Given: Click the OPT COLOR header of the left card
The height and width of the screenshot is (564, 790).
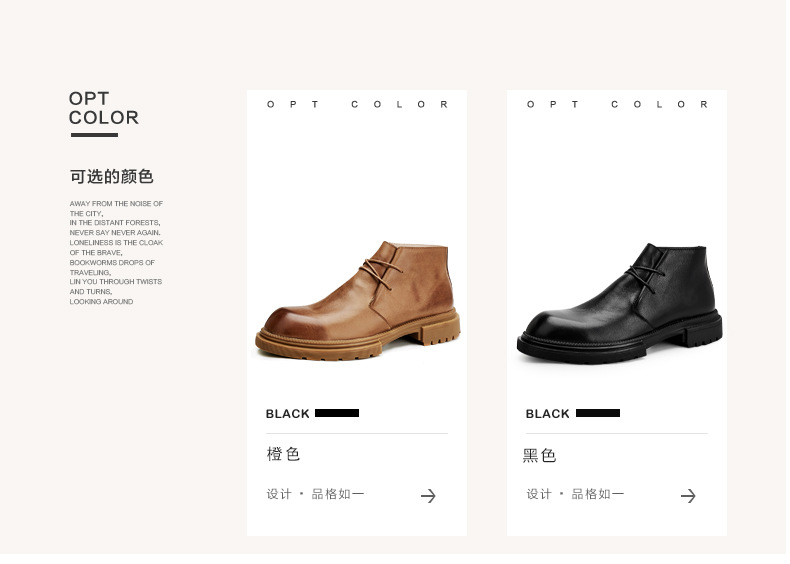Looking at the screenshot, I should 359,105.
